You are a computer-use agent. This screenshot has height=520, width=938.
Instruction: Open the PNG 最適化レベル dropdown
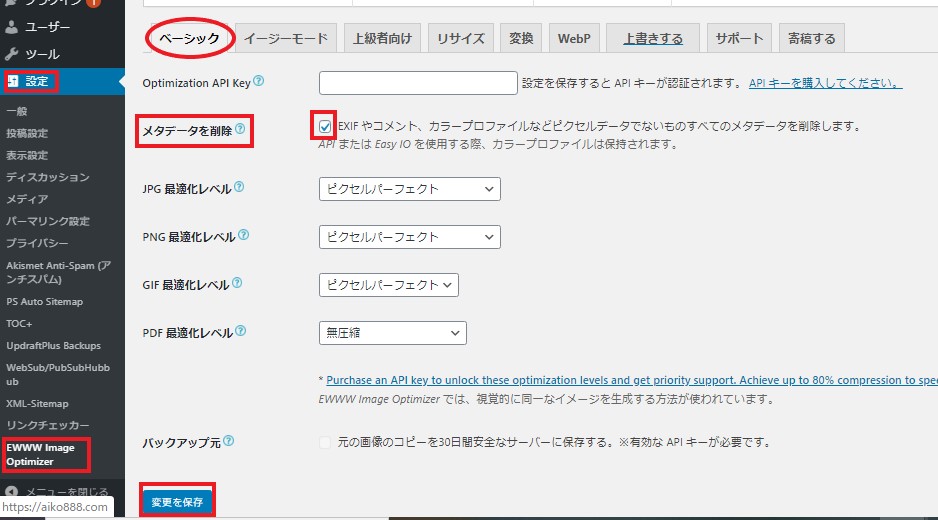click(x=410, y=237)
